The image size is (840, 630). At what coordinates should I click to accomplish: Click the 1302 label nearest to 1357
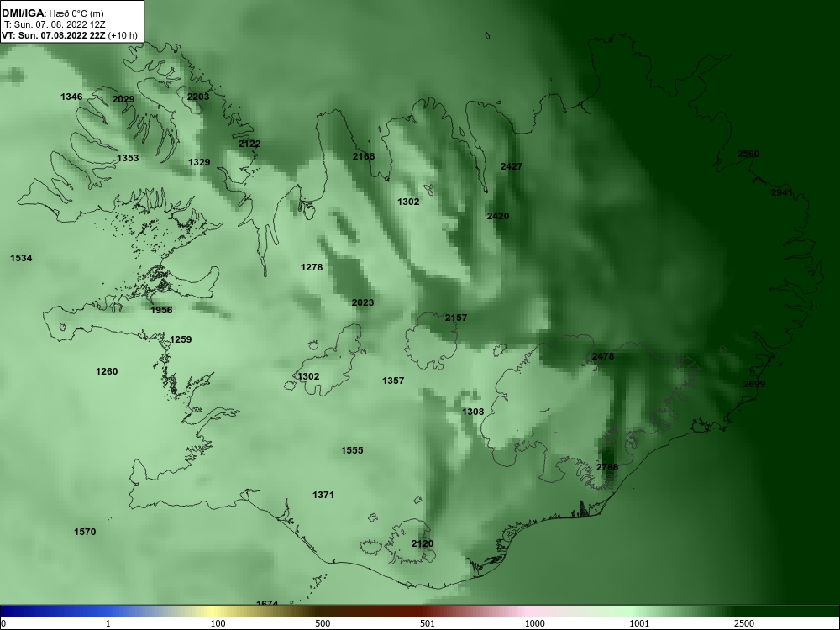pyautogui.click(x=308, y=376)
